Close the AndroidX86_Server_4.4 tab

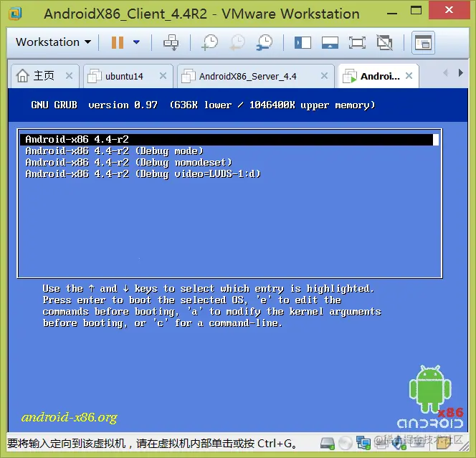[324, 75]
